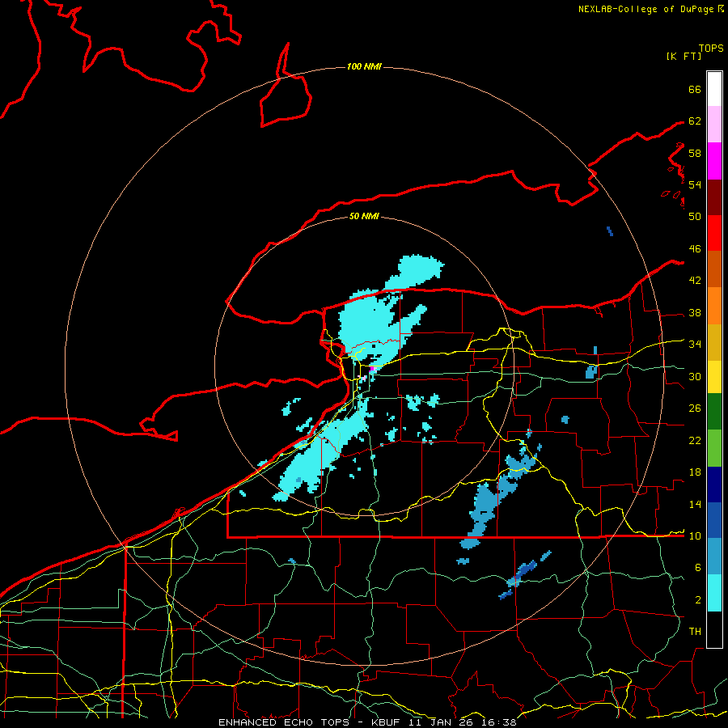Click the 34 value on the legend
Viewport: 728px width, 728px height.
[695, 345]
